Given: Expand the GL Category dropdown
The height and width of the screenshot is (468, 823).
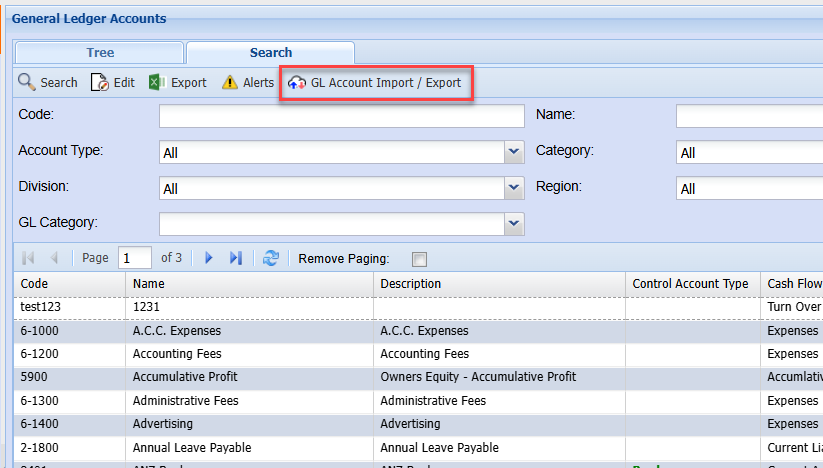Looking at the screenshot, I should point(514,223).
